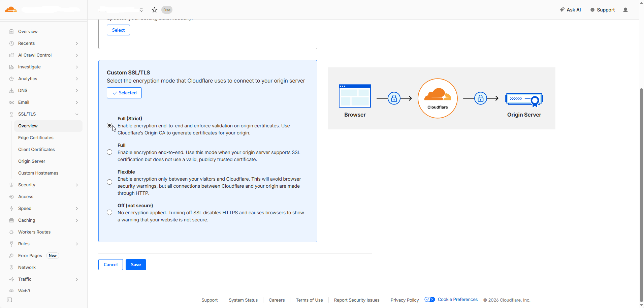Expand the DNS submenu chevron

point(77,91)
